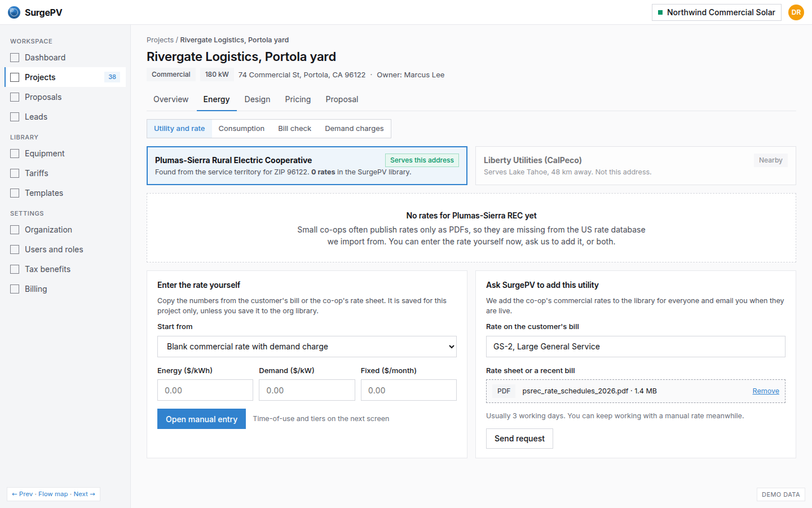Click the Users and roles icon
812x508 pixels.
pos(15,249)
